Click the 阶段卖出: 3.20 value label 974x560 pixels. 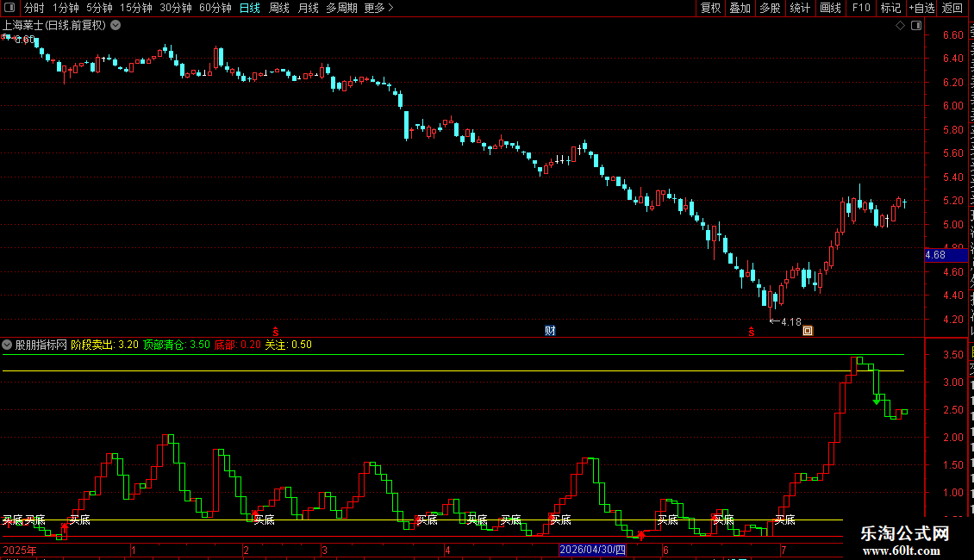coord(104,345)
